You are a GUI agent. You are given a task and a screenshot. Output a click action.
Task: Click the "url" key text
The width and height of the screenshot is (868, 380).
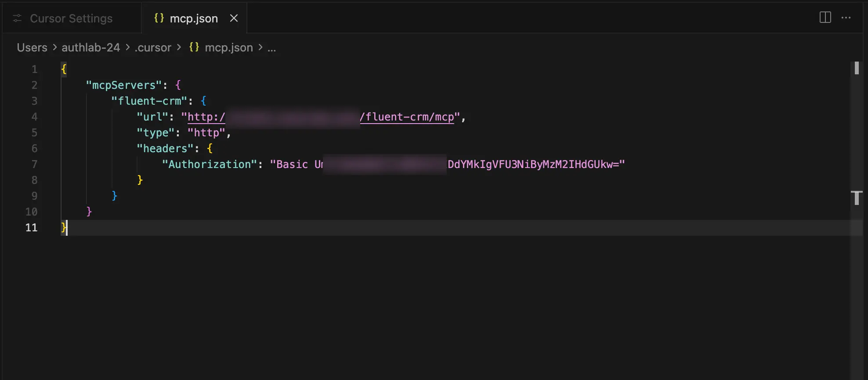click(x=152, y=117)
